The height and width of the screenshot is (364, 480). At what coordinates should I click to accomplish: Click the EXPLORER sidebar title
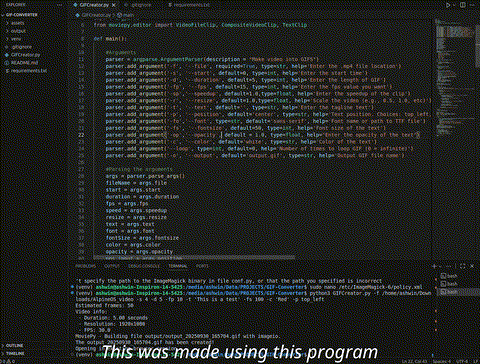15,5
